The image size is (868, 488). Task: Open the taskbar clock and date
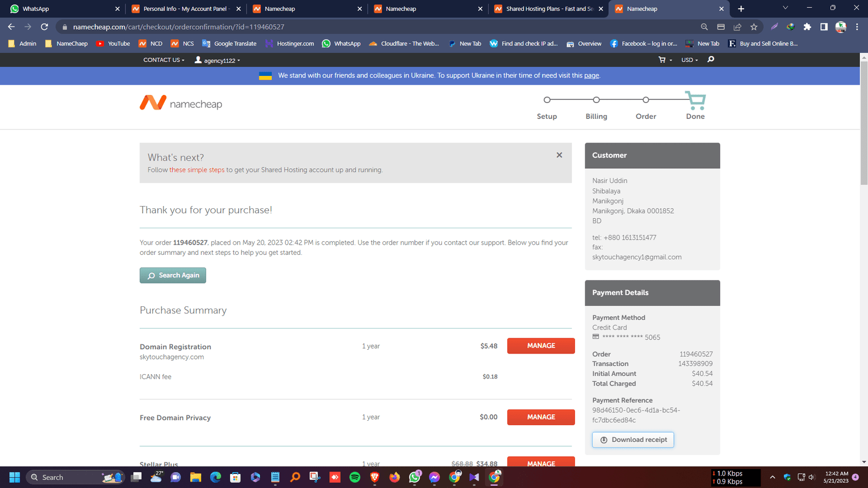(836, 477)
